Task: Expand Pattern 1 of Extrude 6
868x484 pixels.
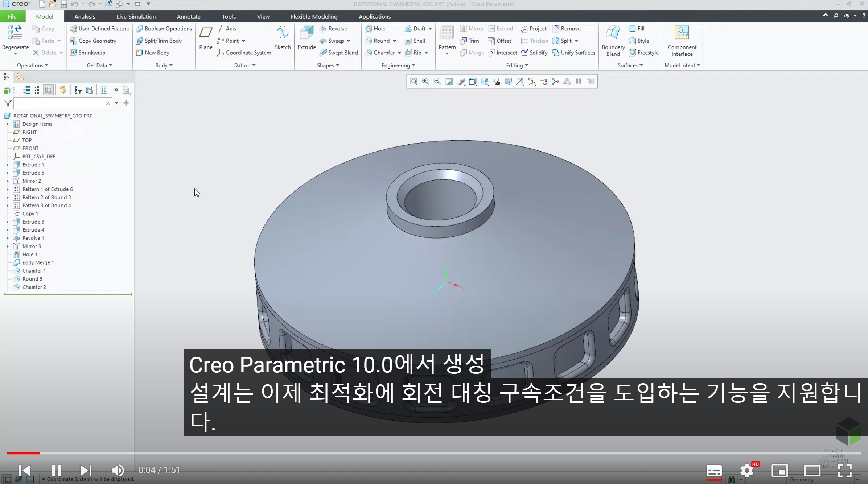Action: point(7,189)
